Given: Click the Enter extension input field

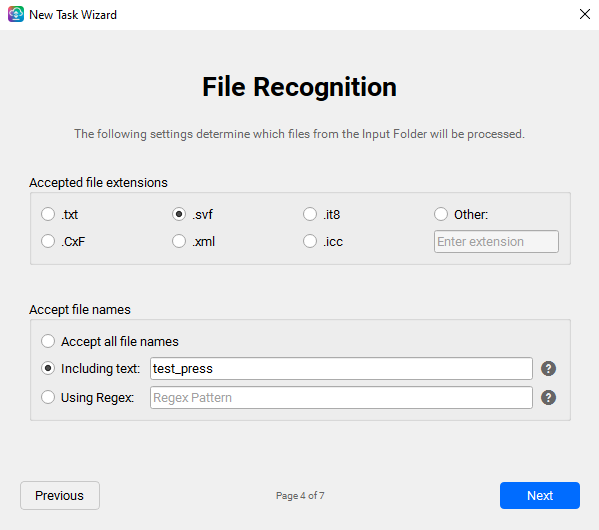Looking at the screenshot, I should click(x=496, y=241).
